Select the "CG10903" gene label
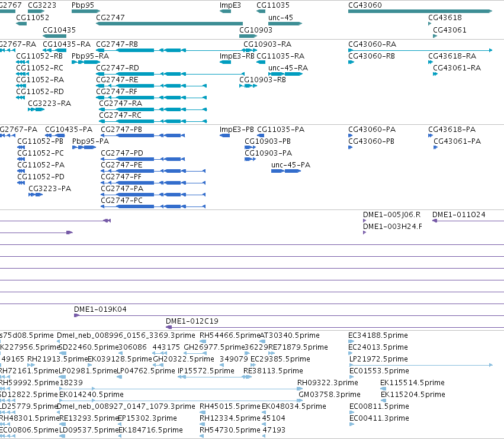This screenshot has height=439, width=504. click(x=256, y=30)
